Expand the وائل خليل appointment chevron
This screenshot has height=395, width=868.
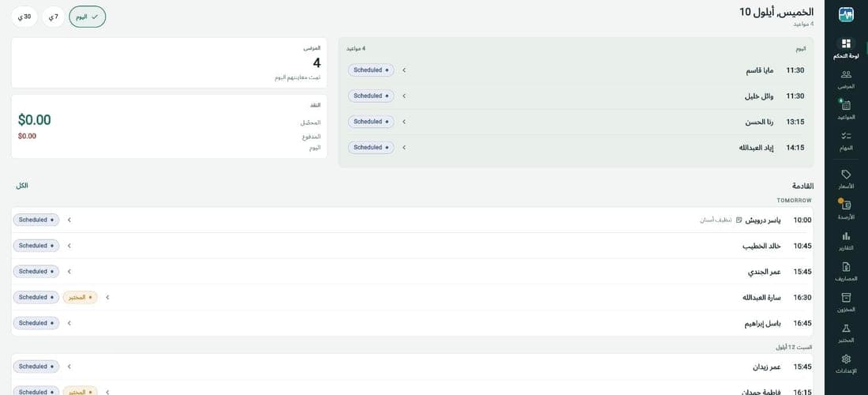point(404,96)
